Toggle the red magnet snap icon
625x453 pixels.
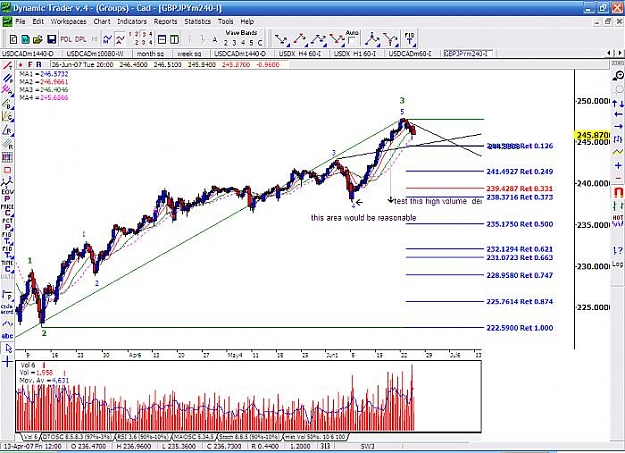(x=618, y=193)
